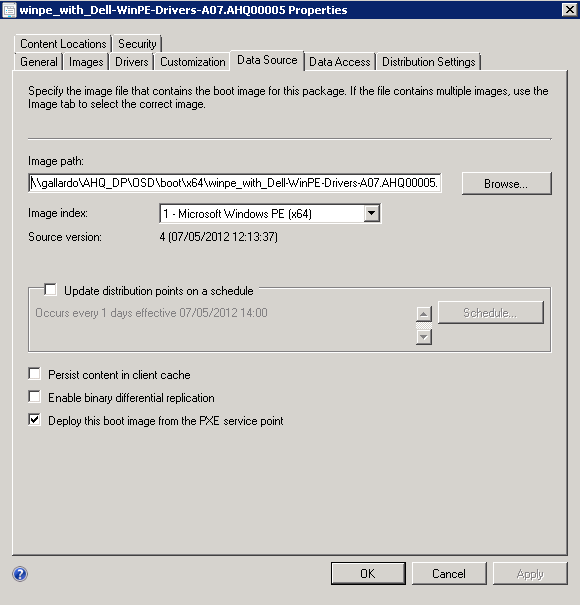580x605 pixels.
Task: Open the Security tab
Action: click(x=137, y=44)
